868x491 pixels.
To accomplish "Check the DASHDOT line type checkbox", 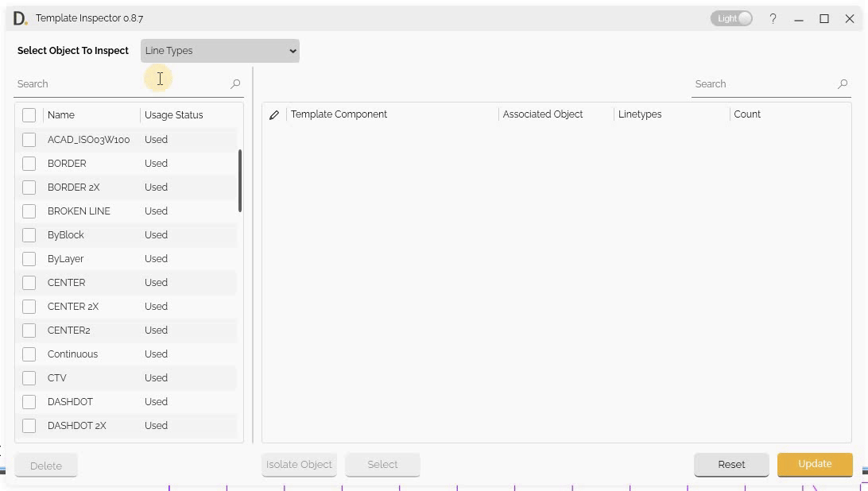I will tap(29, 401).
